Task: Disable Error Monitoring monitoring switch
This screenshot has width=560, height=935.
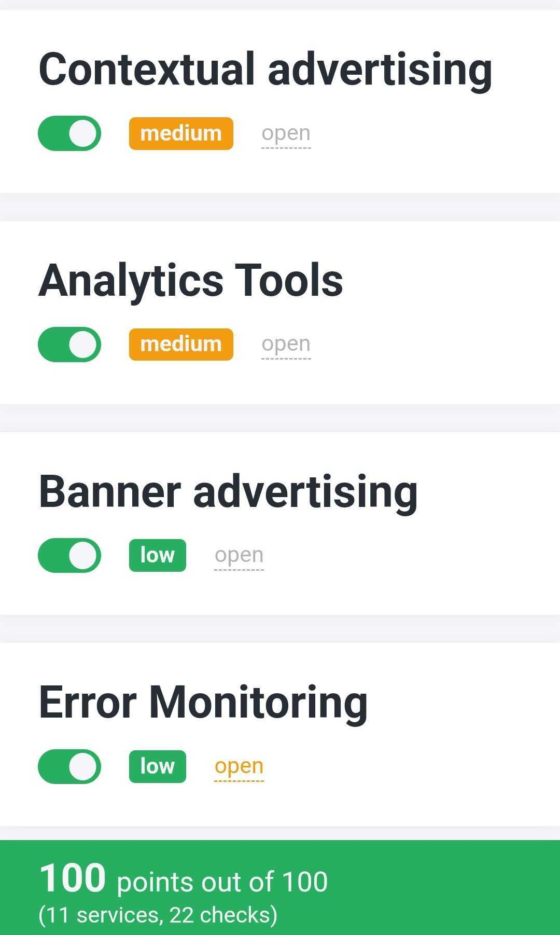Action: [70, 766]
